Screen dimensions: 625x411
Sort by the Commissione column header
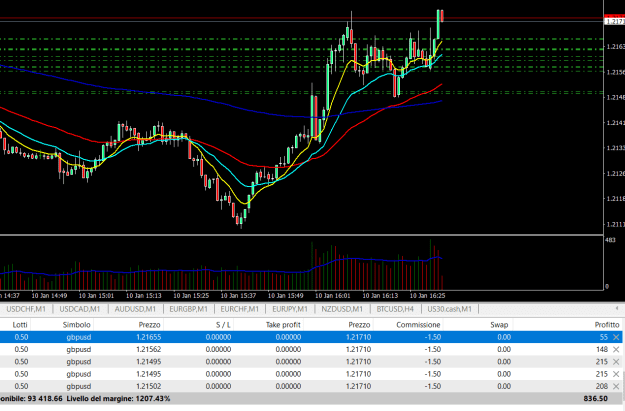pos(418,325)
